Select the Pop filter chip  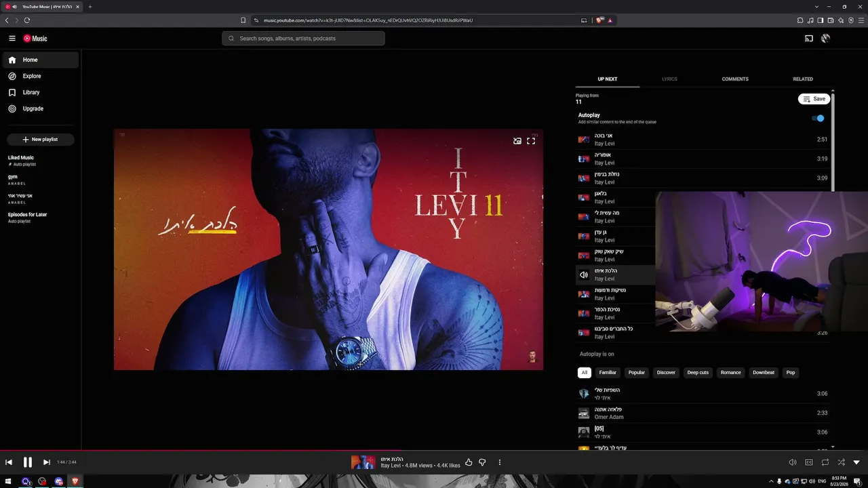pyautogui.click(x=791, y=373)
